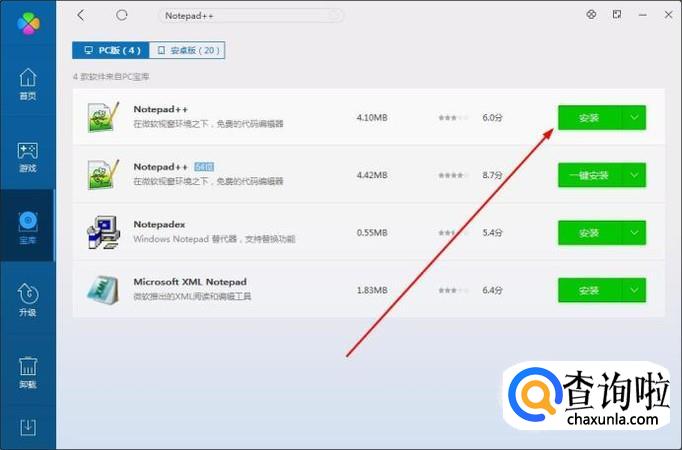Click the Microsoft XML Notepad icon
This screenshot has height=450, width=682.
[103, 290]
